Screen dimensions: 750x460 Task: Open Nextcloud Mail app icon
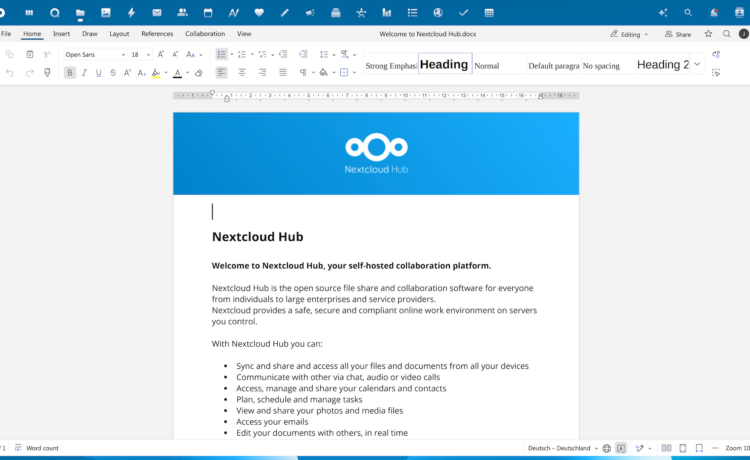coord(157,13)
